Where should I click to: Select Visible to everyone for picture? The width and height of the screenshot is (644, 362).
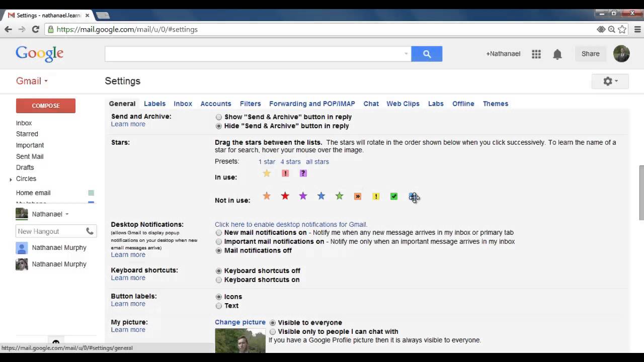[273, 323]
